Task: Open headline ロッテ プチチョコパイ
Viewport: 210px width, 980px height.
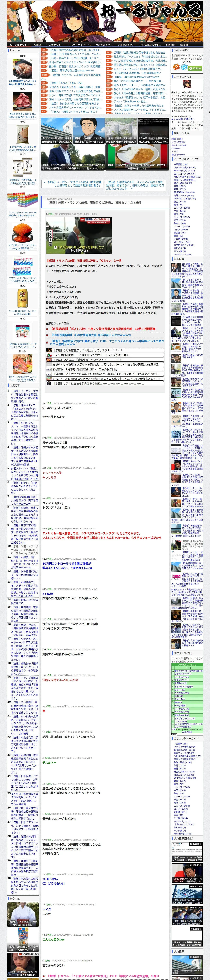Action: [x=138, y=69]
